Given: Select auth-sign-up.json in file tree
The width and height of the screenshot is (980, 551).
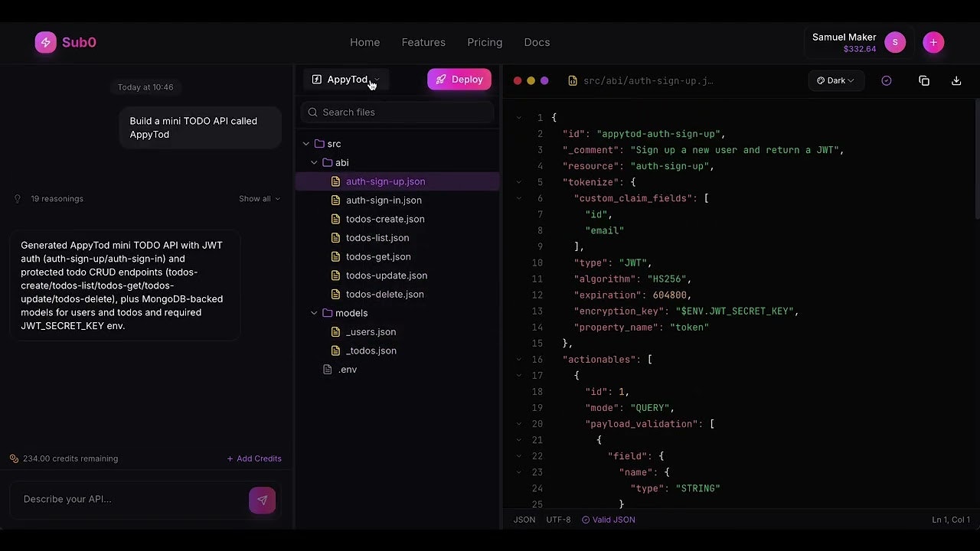Looking at the screenshot, I should (x=398, y=181).
